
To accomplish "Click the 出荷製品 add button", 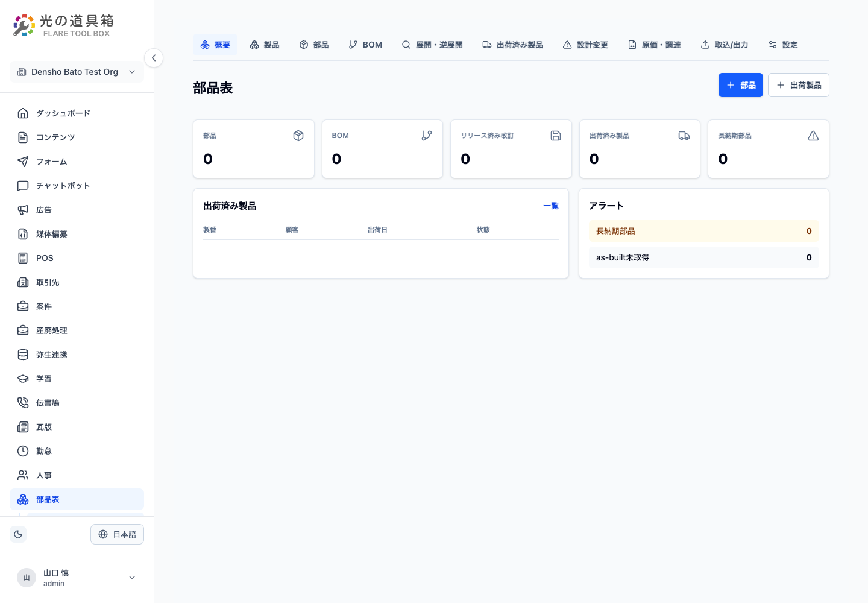I will point(799,85).
